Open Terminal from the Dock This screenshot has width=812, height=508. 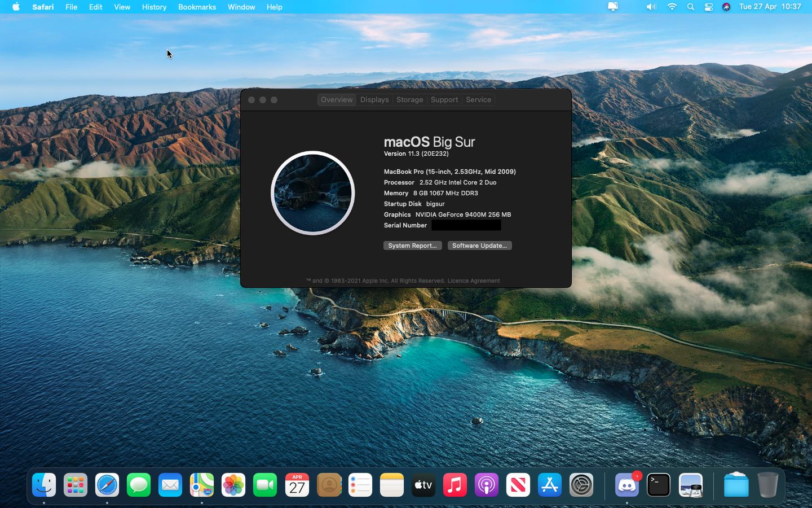(659, 485)
